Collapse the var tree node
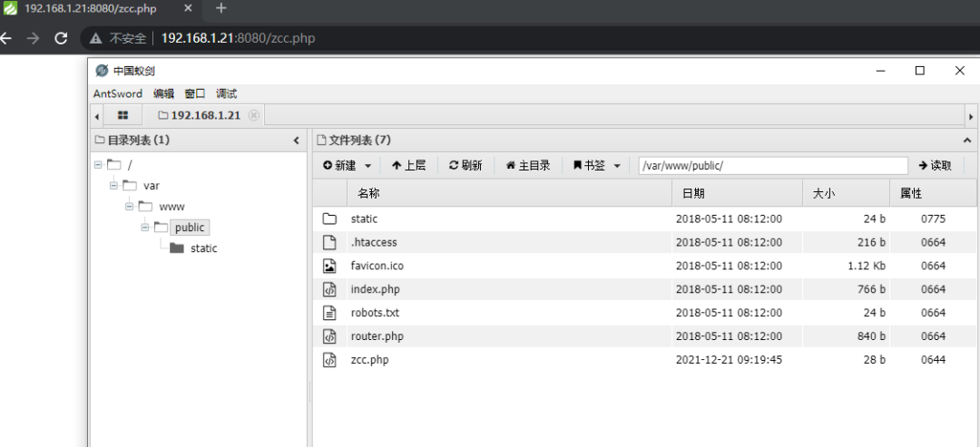 point(113,185)
